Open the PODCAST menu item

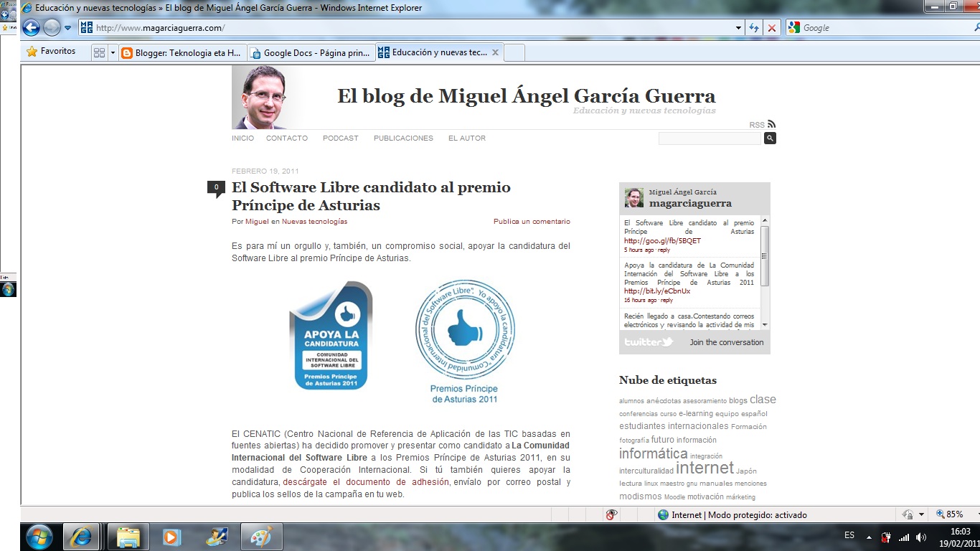click(340, 138)
